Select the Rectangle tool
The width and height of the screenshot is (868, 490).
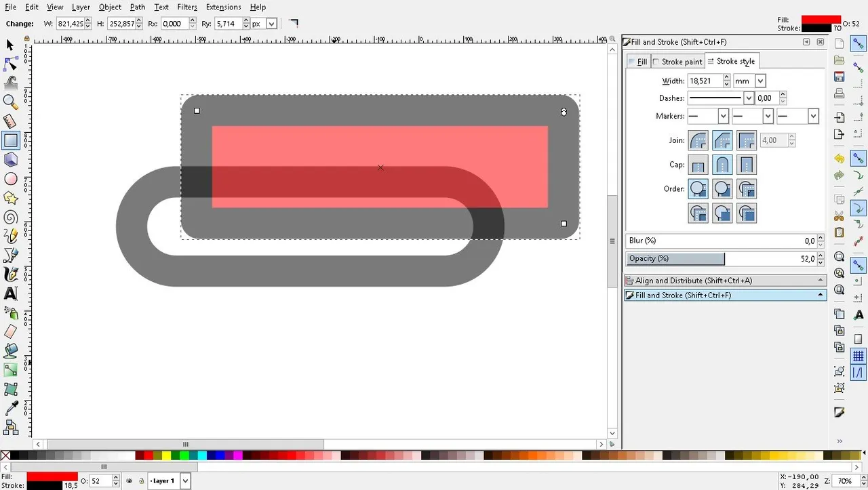(10, 140)
